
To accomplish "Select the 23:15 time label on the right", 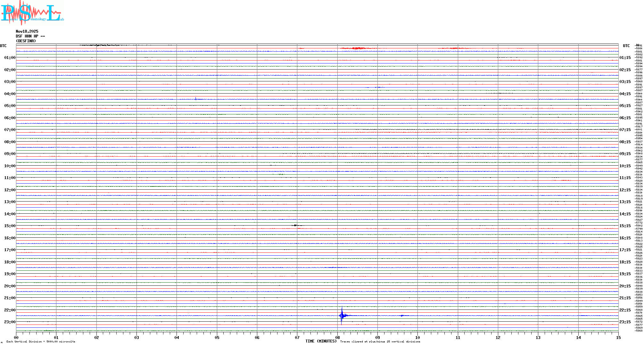I will coord(625,322).
